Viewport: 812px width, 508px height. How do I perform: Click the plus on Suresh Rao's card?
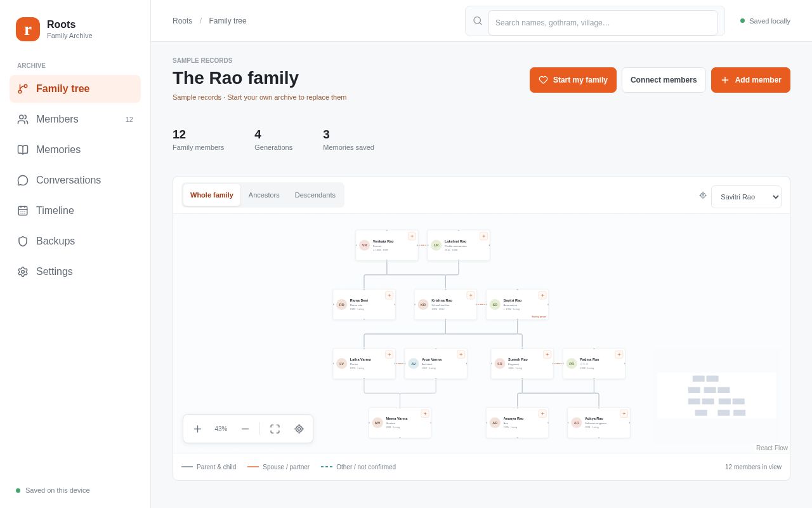click(x=547, y=354)
